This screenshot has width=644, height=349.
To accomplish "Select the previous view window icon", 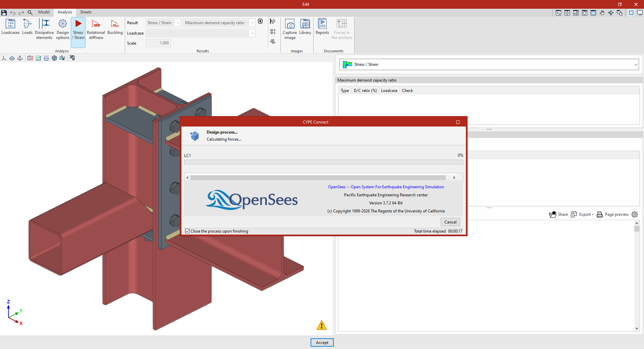I will 558,13.
